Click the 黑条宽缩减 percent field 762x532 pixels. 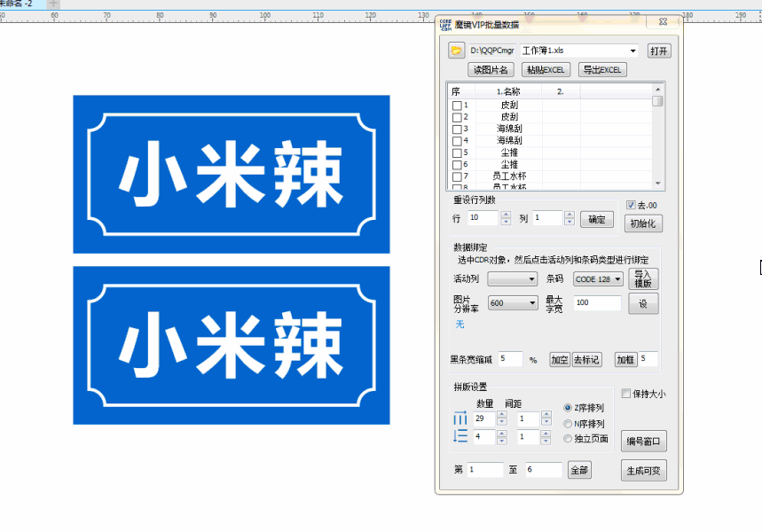coord(510,359)
